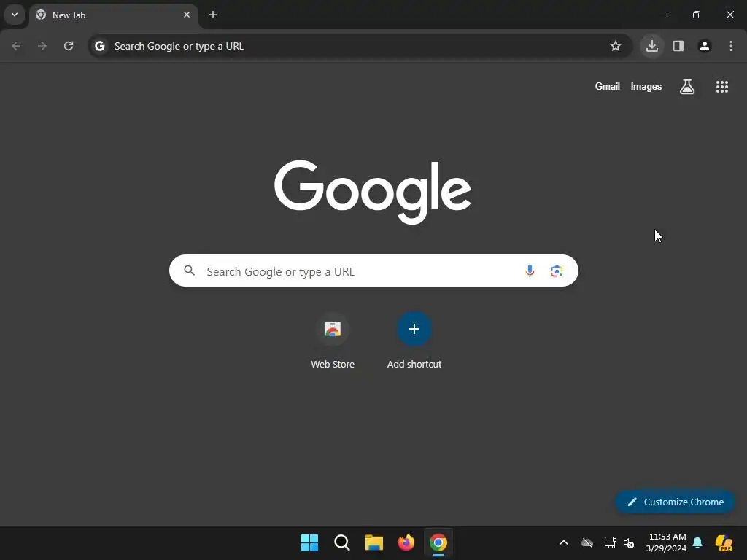Screen dimensions: 747x560
Task: Open the profile avatar menu
Action: tap(705, 46)
